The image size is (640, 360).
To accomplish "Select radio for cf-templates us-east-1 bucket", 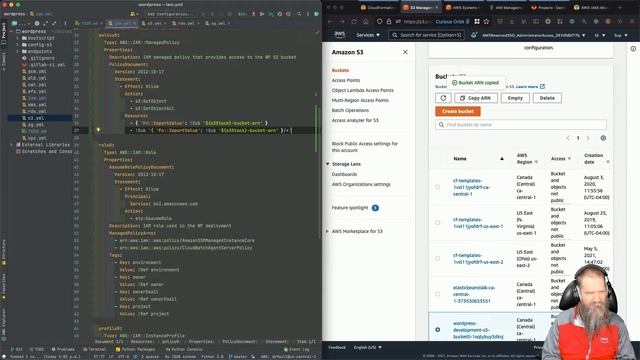I will (x=438, y=223).
